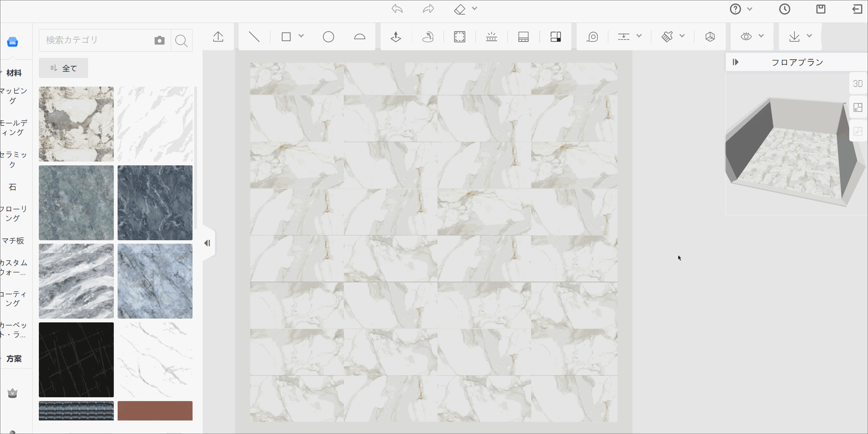Open the フローリング category

tap(13, 214)
